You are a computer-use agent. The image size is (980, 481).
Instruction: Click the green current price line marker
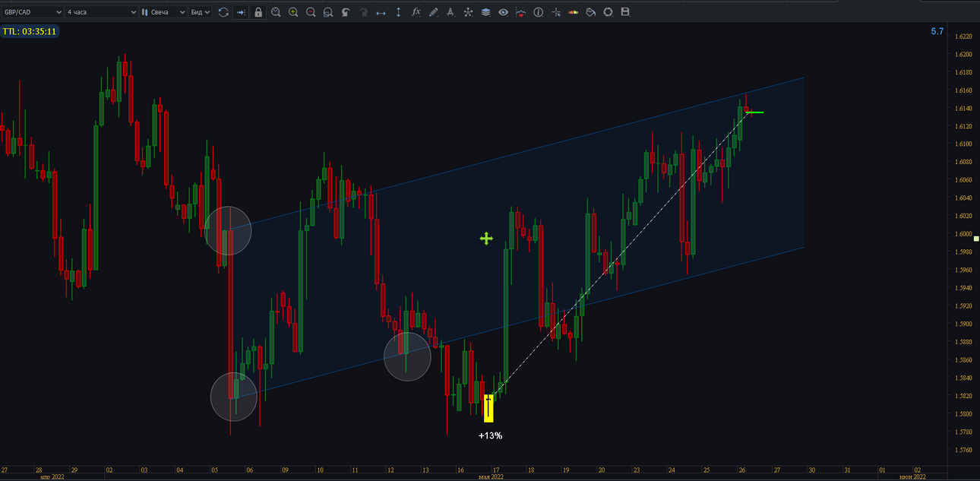(x=755, y=112)
